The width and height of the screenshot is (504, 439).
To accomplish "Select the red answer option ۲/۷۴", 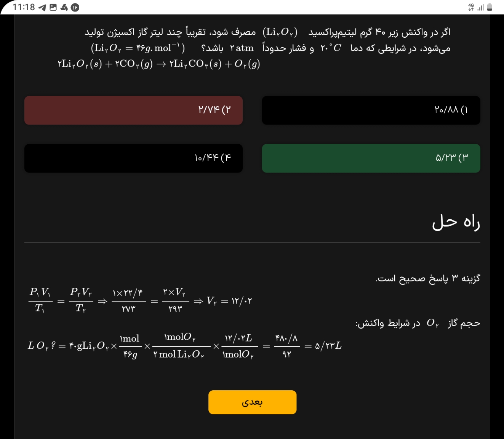I will pyautogui.click(x=133, y=110).
